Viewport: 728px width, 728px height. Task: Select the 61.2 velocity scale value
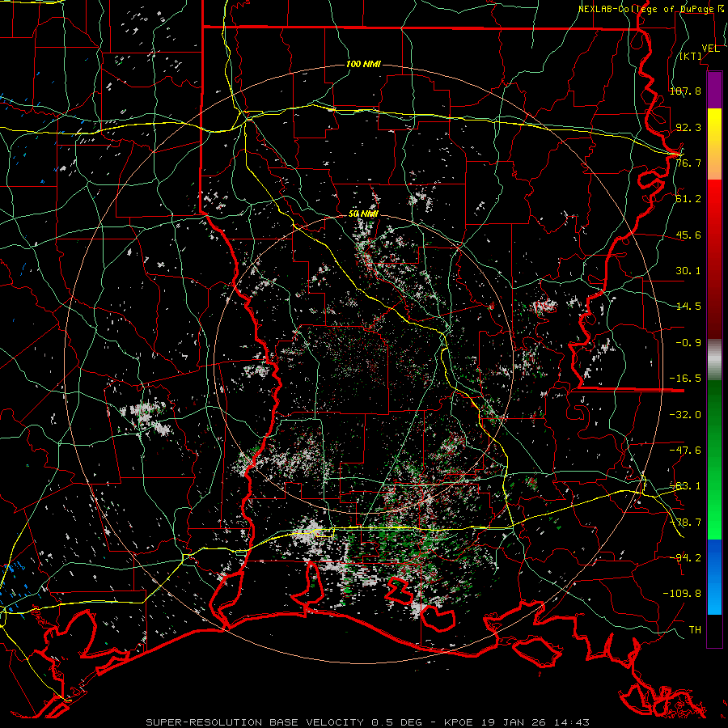[x=688, y=199]
